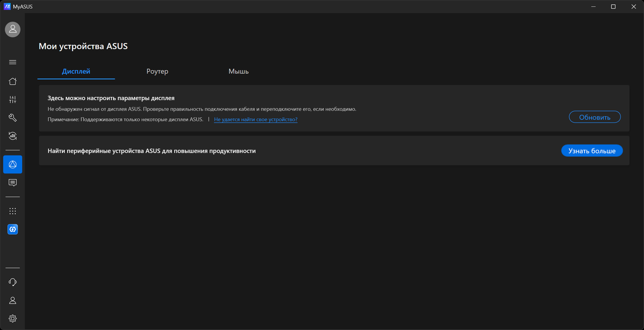The width and height of the screenshot is (644, 330).
Task: Click the 'Мои устройства ASUS' heading
Action: [84, 46]
